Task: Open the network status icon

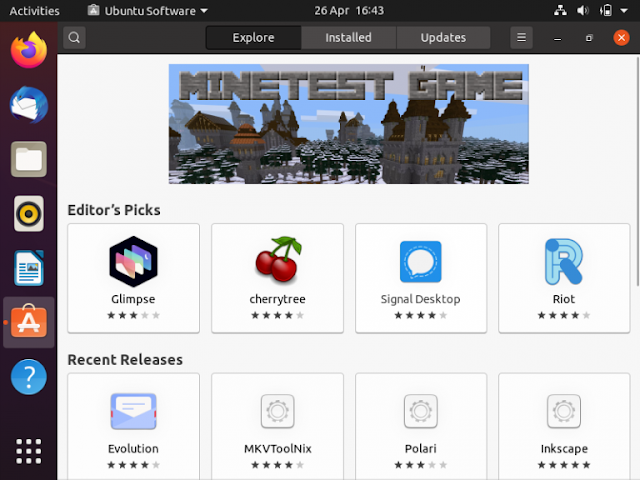Action: [560, 11]
